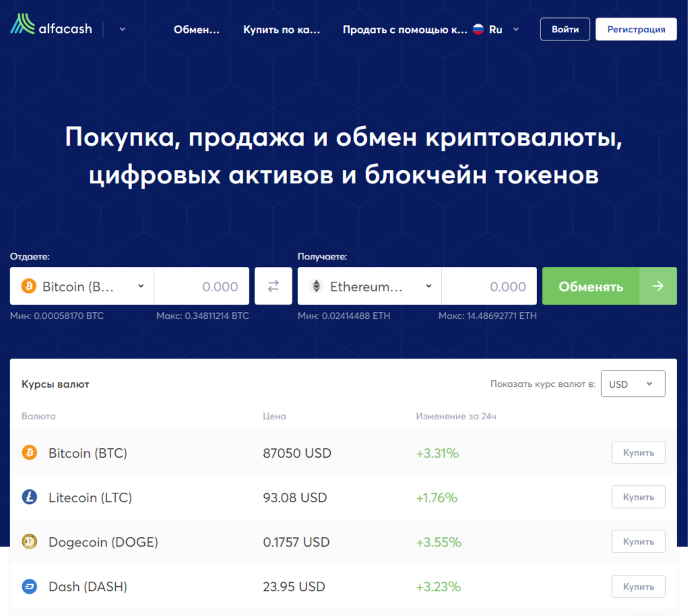Open the USD rate currency dropdown
Image resolution: width=688 pixels, height=616 pixels.
(633, 384)
